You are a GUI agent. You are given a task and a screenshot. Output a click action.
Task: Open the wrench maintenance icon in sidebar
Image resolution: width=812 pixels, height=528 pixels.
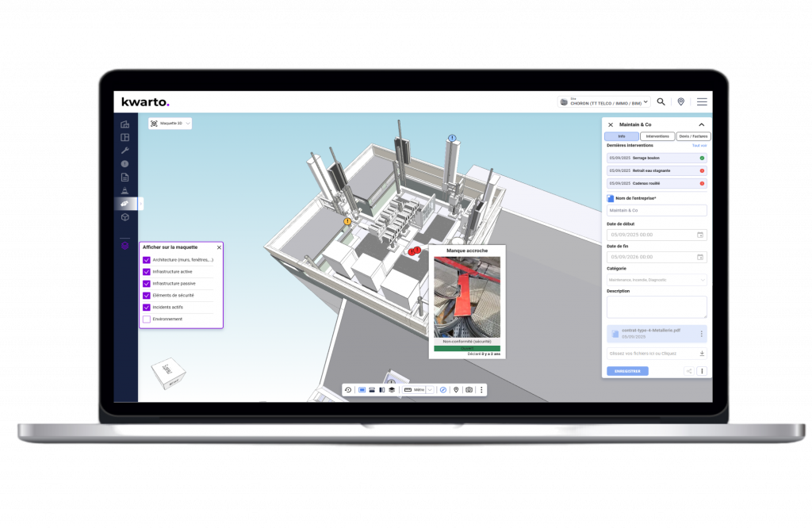pyautogui.click(x=125, y=151)
